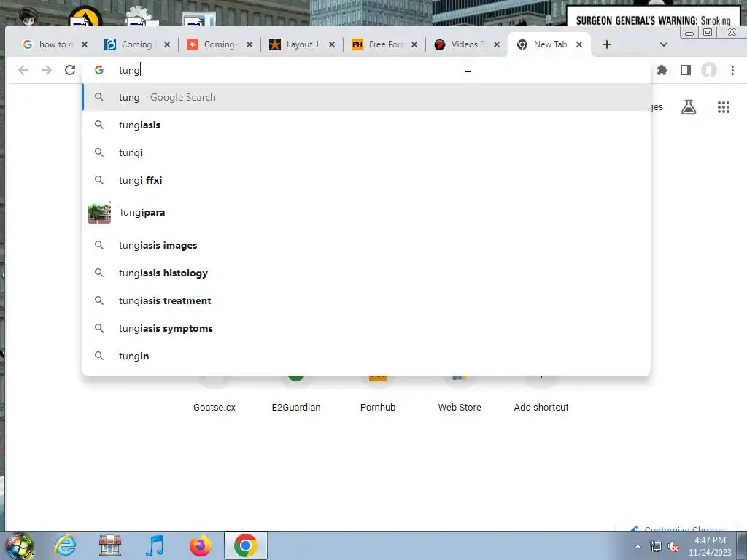Open a new tab with plus button
Image resolution: width=747 pixels, height=560 pixels.
(606, 44)
